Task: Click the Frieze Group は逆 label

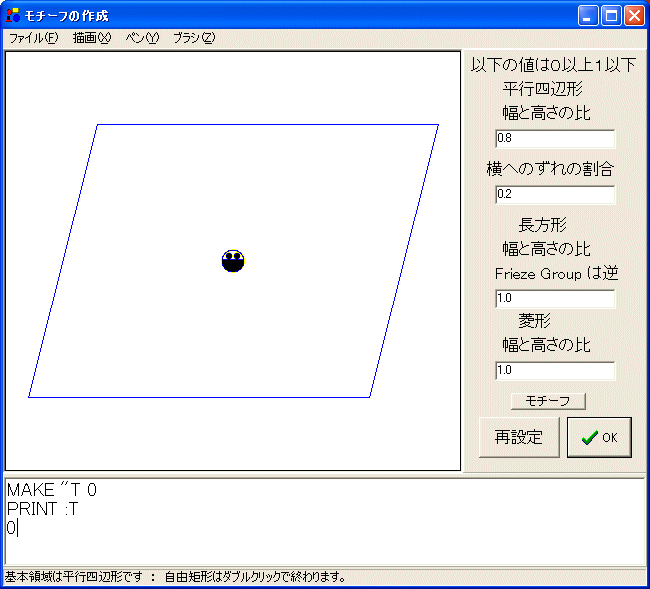Action: click(556, 274)
